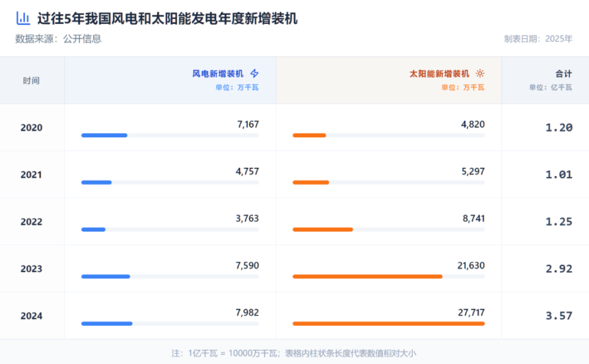Click the sun icon next to 太阳能新增装机

click(x=480, y=72)
